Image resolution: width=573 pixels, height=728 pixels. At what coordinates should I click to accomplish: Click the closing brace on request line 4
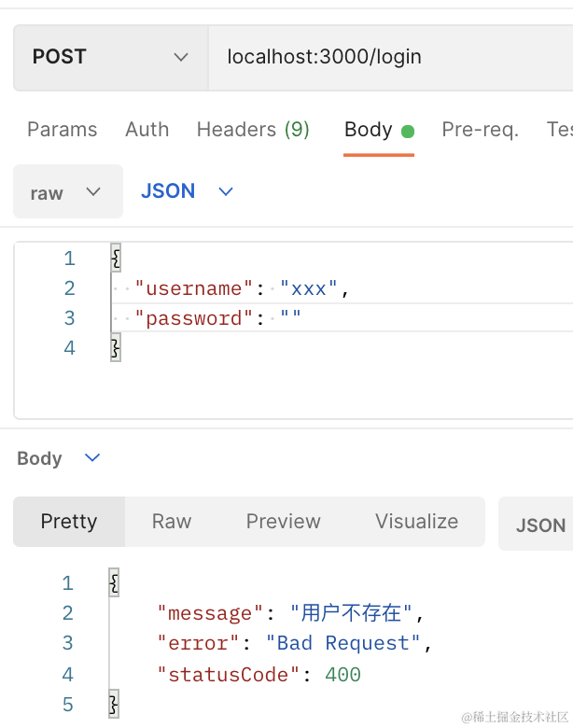[x=116, y=347]
